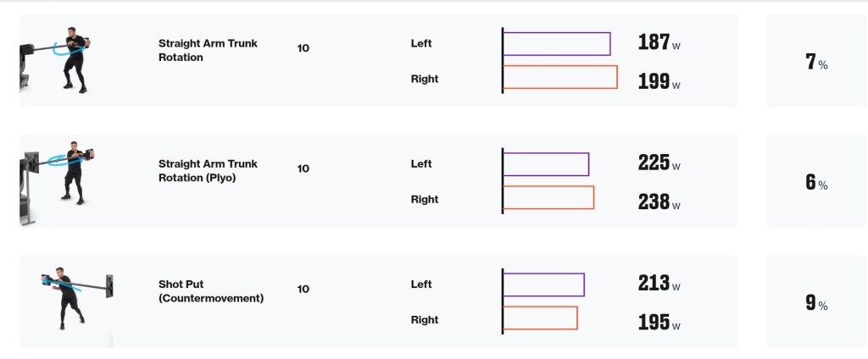Select the Straight Arm Trunk Rotation (Plyo) title

[208, 169]
